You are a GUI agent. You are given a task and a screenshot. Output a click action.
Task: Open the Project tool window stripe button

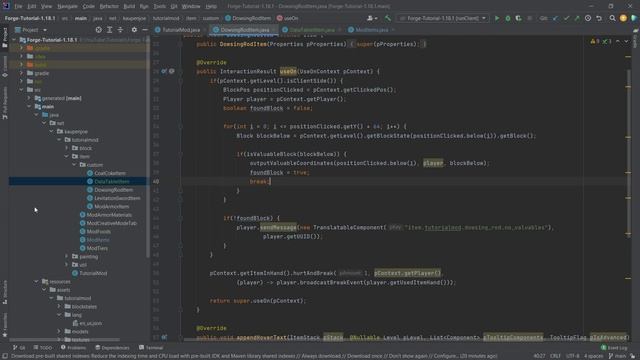coord(4,38)
